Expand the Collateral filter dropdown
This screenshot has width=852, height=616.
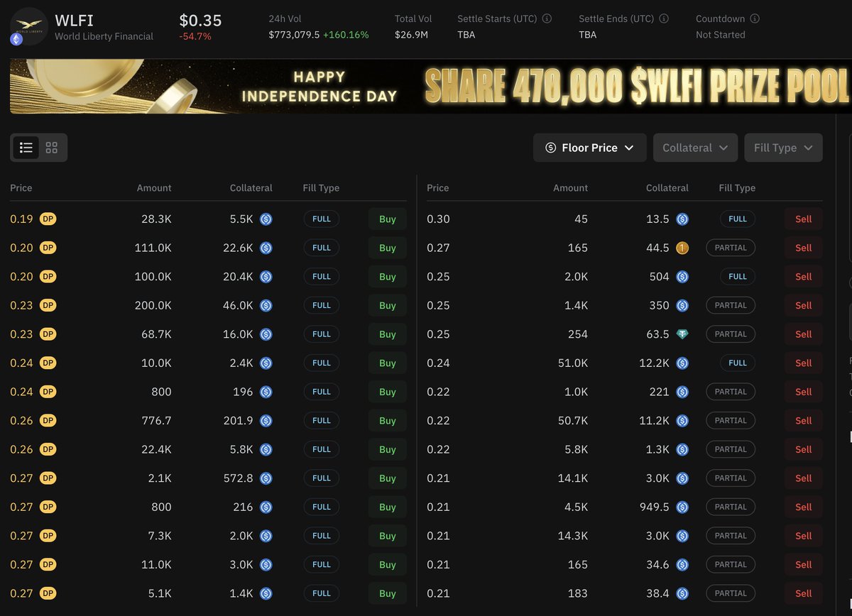(695, 148)
